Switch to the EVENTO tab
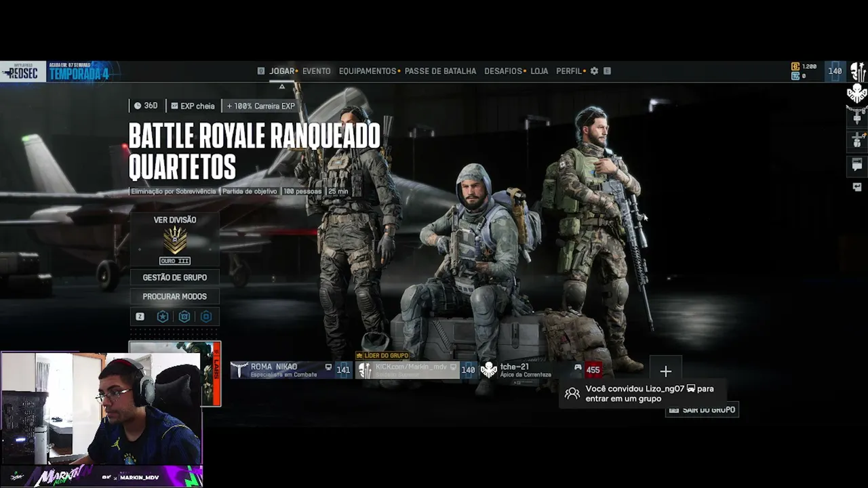868x488 pixels. coord(317,71)
